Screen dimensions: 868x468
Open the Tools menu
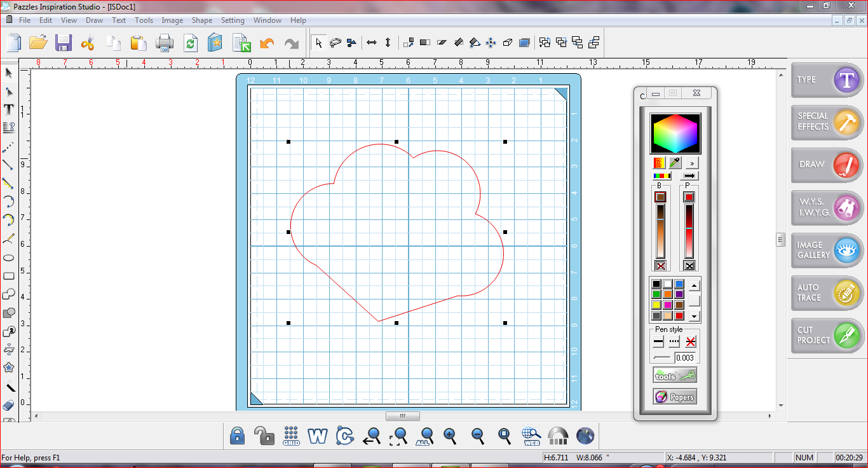pyautogui.click(x=144, y=20)
